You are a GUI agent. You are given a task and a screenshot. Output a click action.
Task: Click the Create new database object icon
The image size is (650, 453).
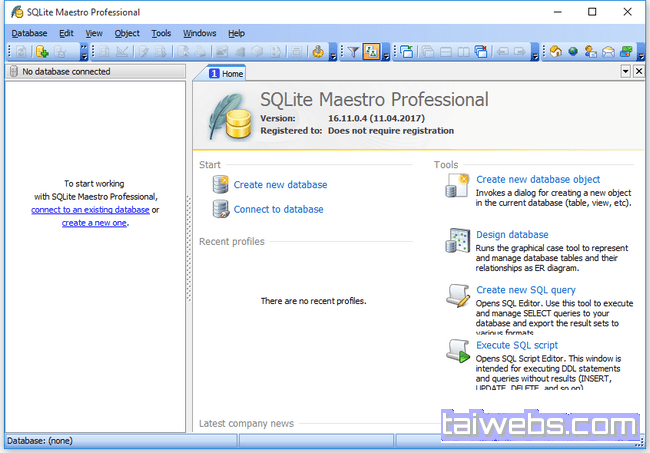click(459, 186)
